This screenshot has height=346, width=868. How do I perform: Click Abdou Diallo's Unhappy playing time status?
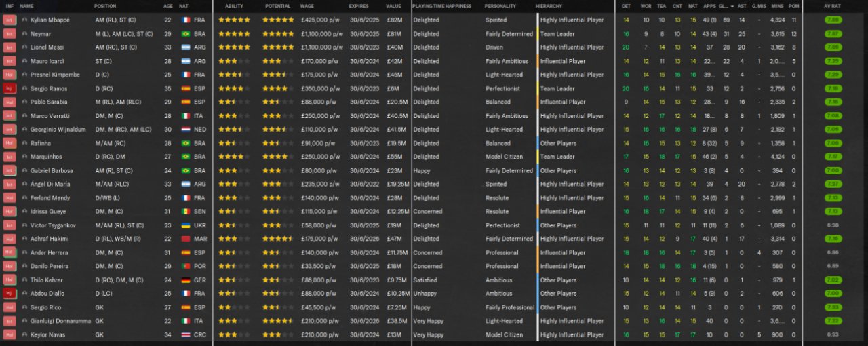pyautogui.click(x=425, y=293)
